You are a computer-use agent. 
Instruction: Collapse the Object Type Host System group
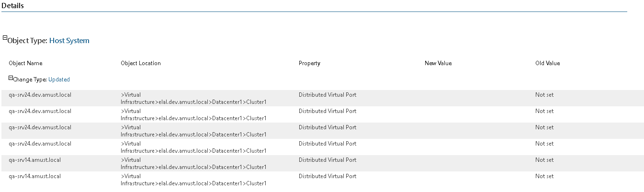(5, 38)
